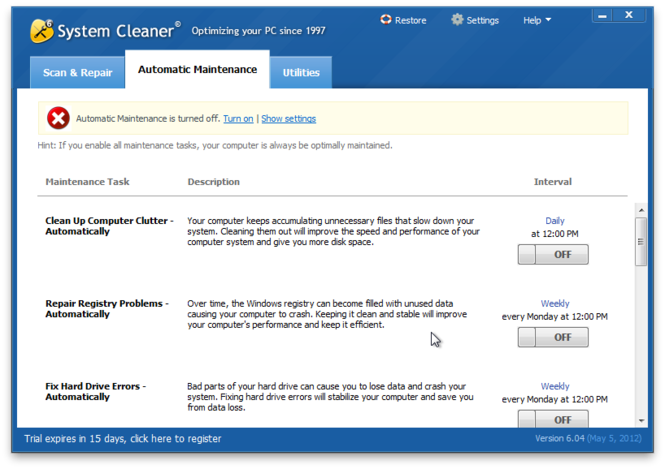
Task: Click the scrollbar down arrow
Action: tap(641, 421)
